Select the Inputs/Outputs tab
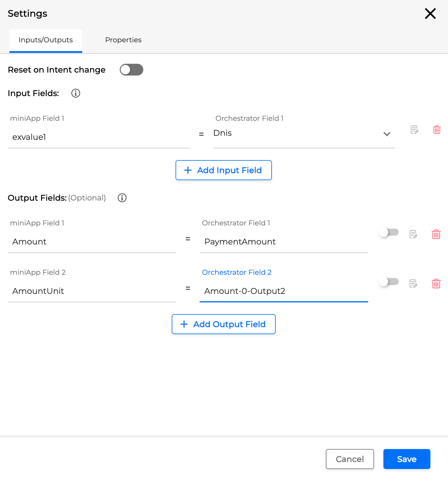Viewport: 448px width, 479px height. (x=46, y=40)
